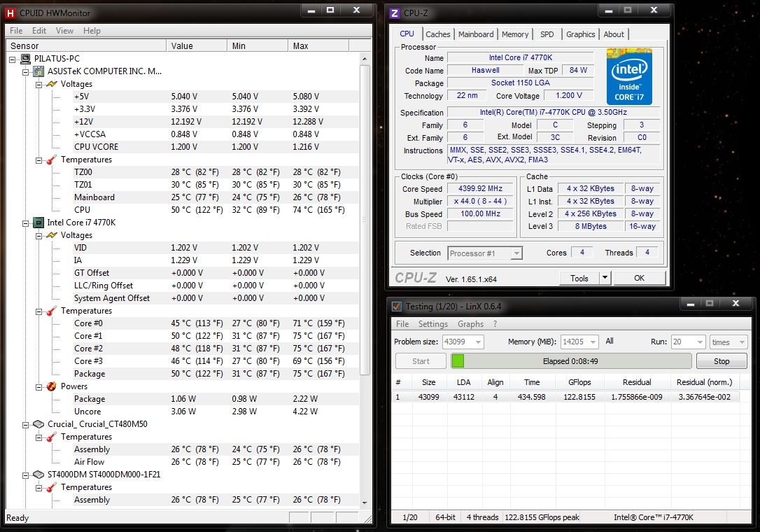Switch to the Memory tab in CPU-Z
Viewport: 760px width, 532px height.
tap(515, 34)
